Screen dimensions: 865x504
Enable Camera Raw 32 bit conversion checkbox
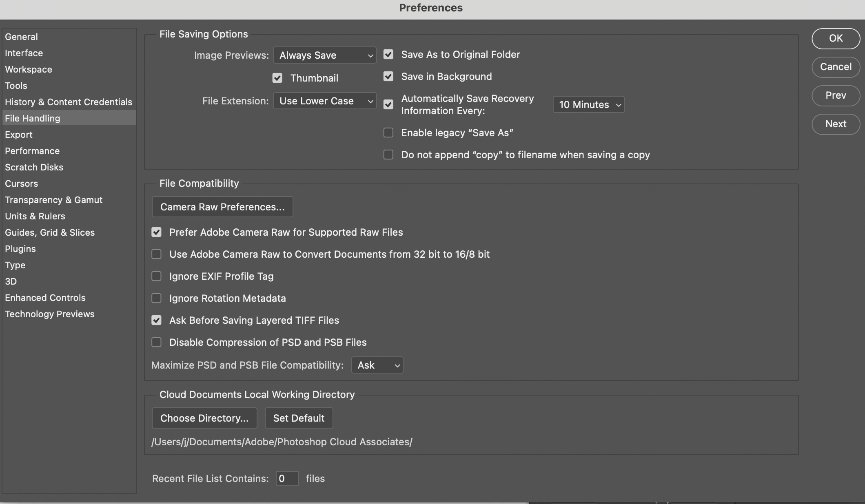(x=156, y=254)
